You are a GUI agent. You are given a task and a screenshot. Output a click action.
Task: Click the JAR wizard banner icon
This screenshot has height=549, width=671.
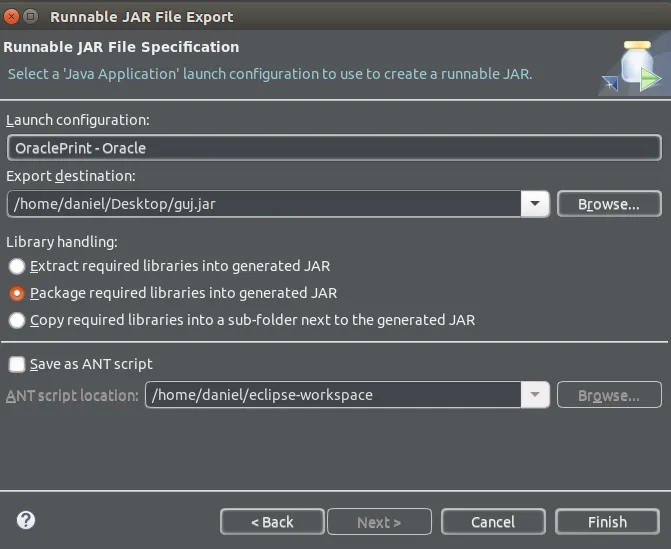pyautogui.click(x=633, y=66)
